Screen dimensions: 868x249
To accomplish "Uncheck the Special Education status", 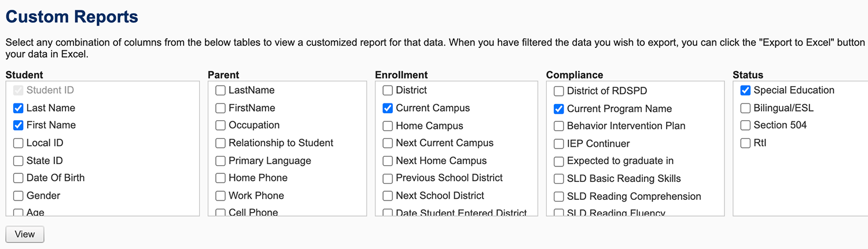I will (745, 91).
